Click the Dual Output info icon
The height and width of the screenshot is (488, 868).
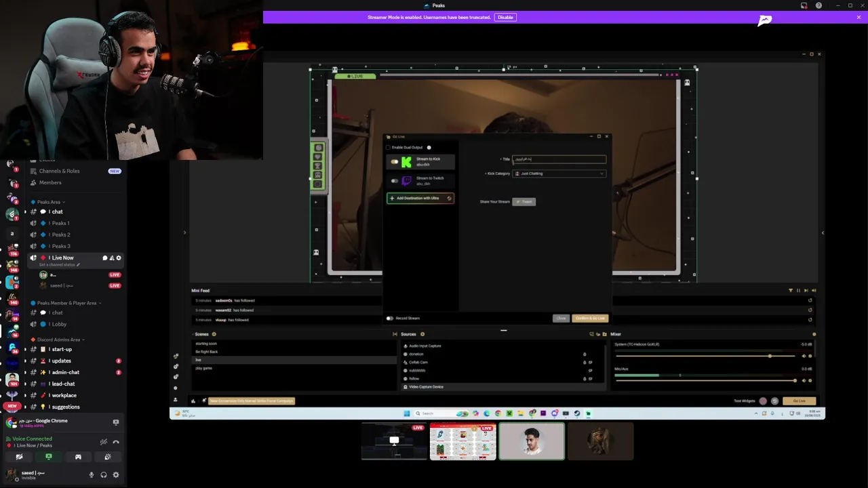tap(429, 147)
